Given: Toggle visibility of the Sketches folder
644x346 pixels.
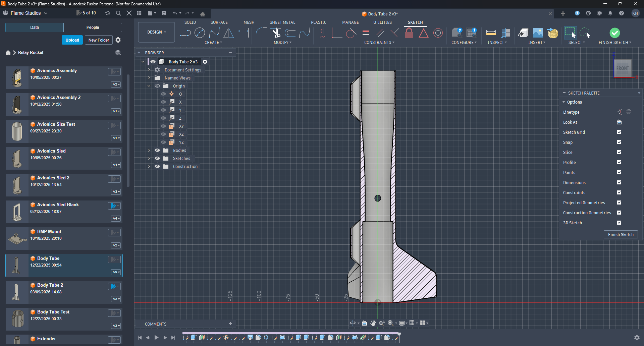Looking at the screenshot, I should [x=157, y=159].
